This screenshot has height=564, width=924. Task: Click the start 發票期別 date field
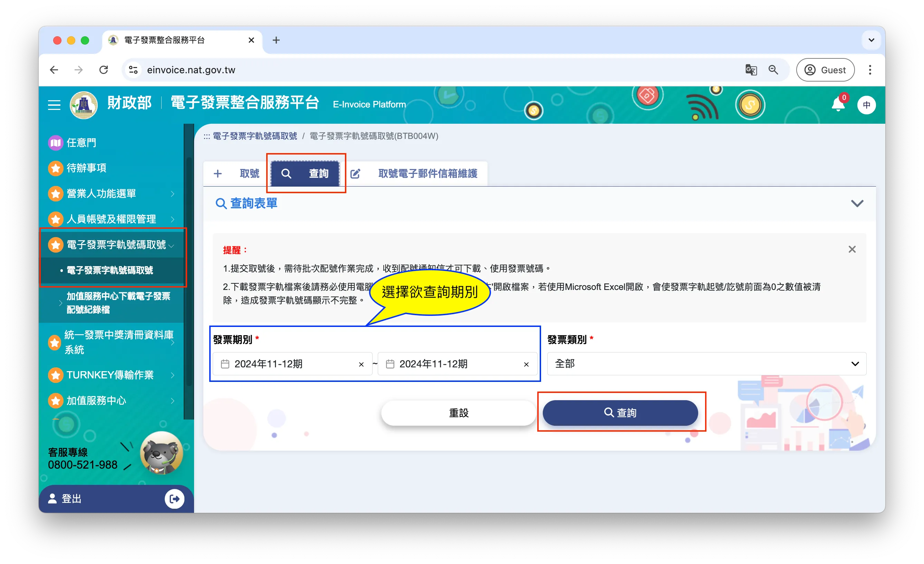292,364
